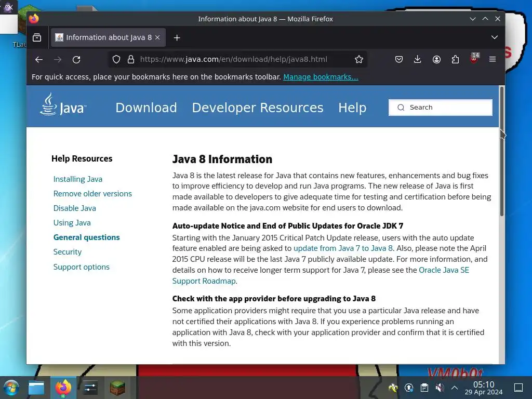The width and height of the screenshot is (532, 399).
Task: Click the Java 8 Information heading
Action: tap(222, 159)
